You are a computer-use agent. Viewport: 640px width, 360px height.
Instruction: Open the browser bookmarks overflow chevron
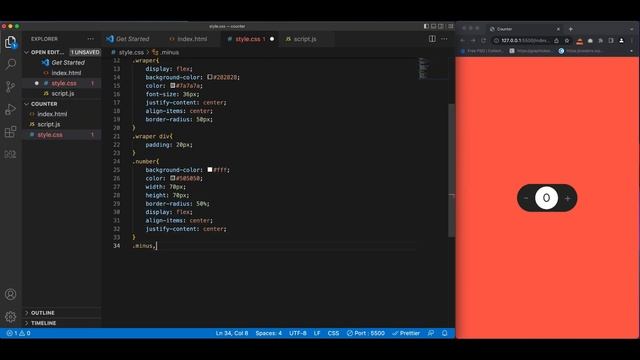(631, 51)
